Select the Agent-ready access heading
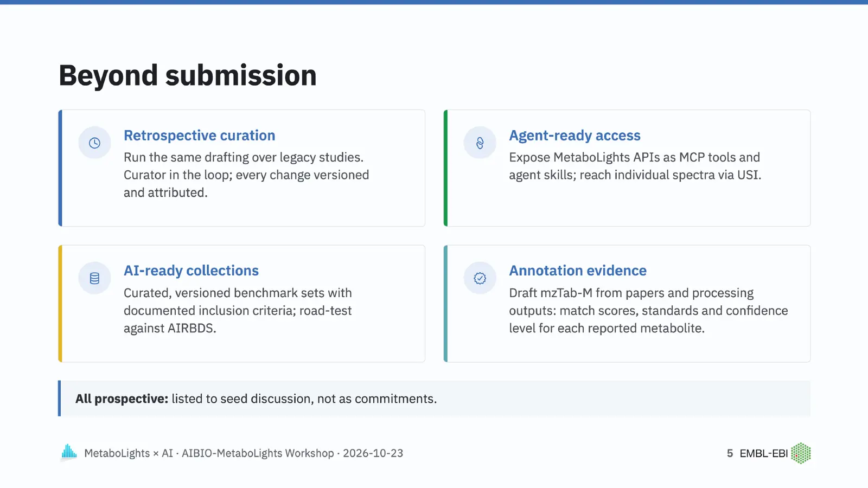Viewport: 868px width, 488px height. [575, 136]
